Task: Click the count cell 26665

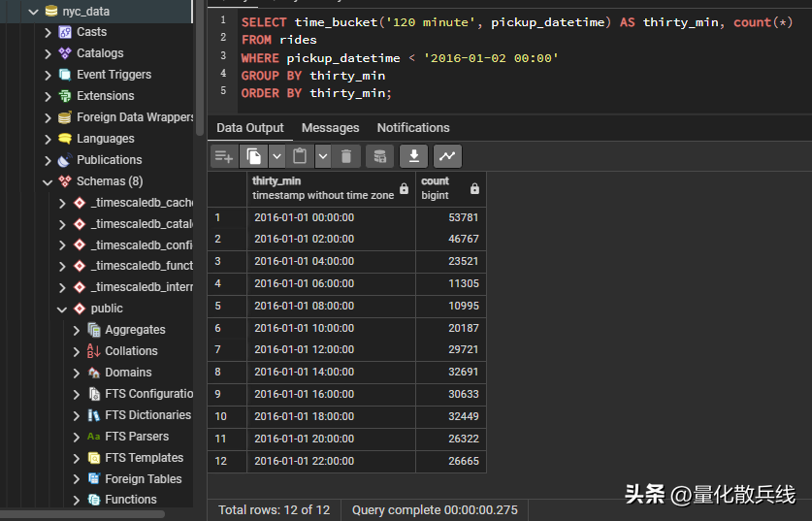Action: click(x=451, y=462)
